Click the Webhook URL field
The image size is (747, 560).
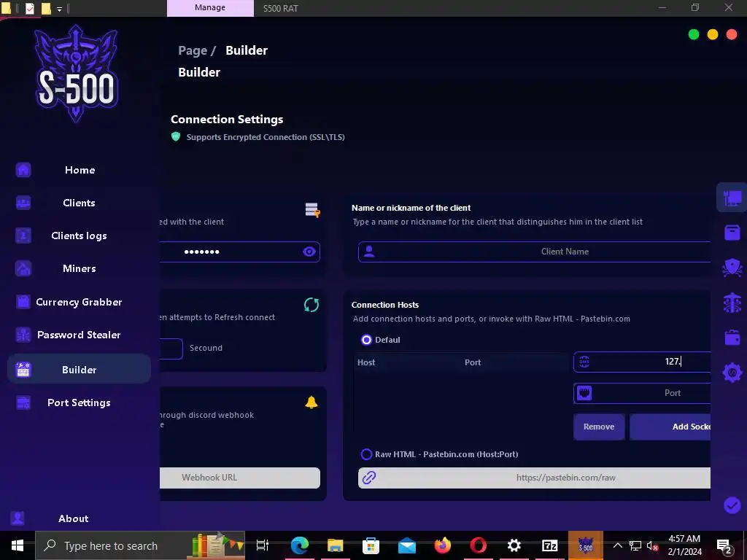(239, 478)
